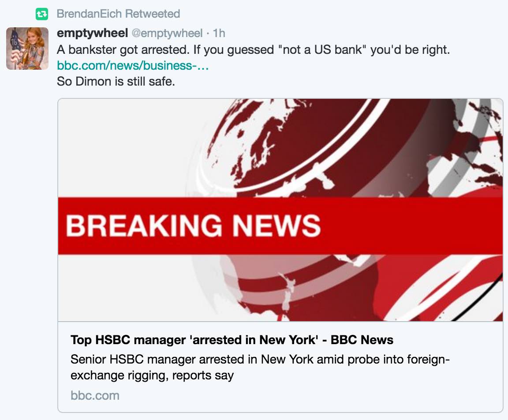Open the emptywheel profile avatar
Image resolution: width=508 pixels, height=420 pixels.
click(27, 48)
